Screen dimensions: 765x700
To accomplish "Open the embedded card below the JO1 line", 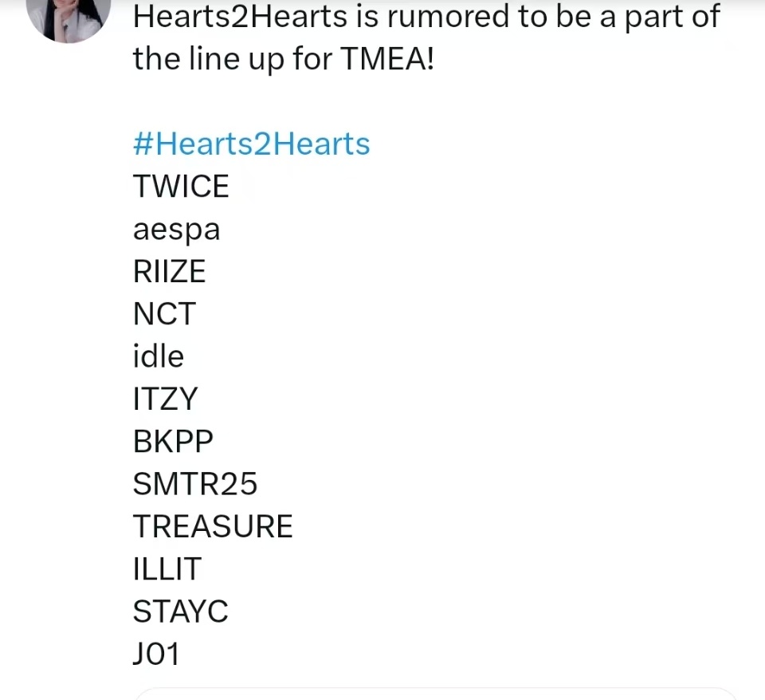I will (435, 694).
